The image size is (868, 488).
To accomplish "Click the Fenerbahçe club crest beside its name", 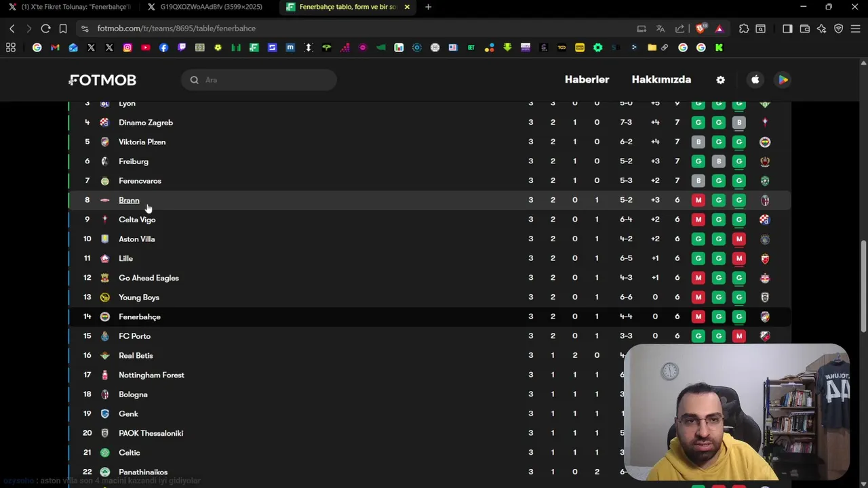I will [104, 317].
